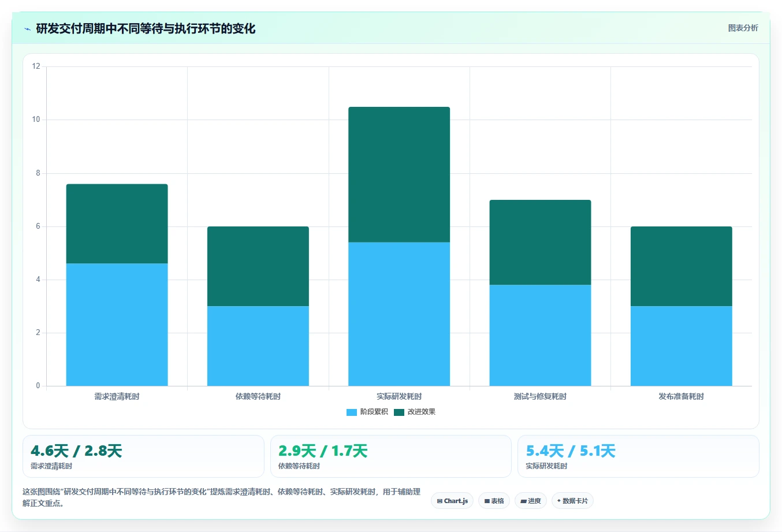The width and height of the screenshot is (782, 532).
Task: Click the blue 依赖等待耗时 bar segment
Action: [258, 346]
